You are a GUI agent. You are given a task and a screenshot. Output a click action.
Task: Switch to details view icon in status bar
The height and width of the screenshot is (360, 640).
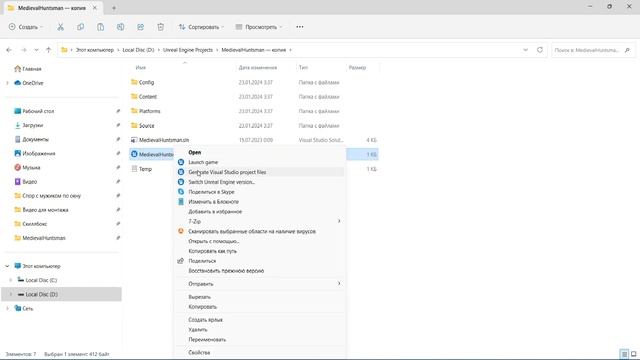coord(624,354)
